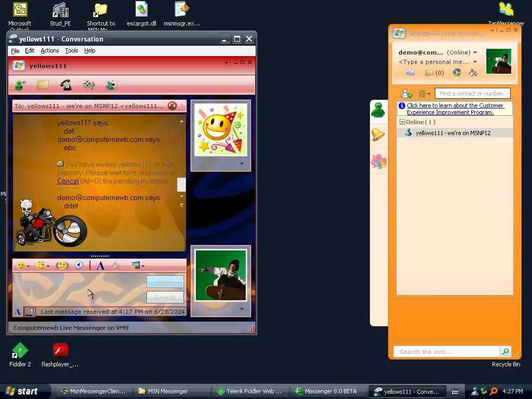
Task: Open escargot.dll desktop file
Action: [141, 14]
